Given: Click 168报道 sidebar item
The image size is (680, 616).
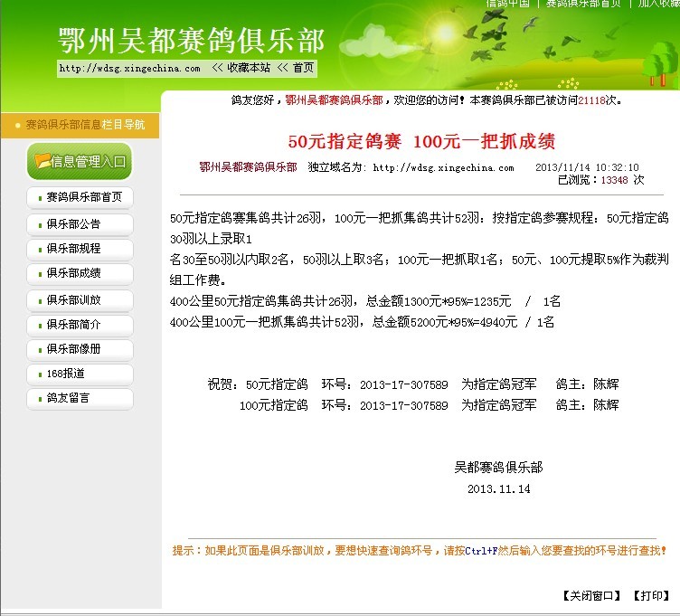Looking at the screenshot, I should [66, 374].
